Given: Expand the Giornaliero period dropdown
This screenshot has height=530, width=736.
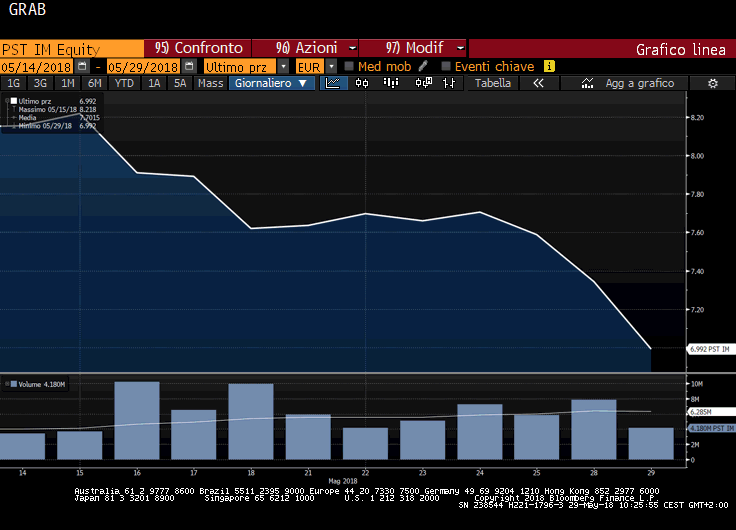Looking at the screenshot, I should [x=271, y=84].
